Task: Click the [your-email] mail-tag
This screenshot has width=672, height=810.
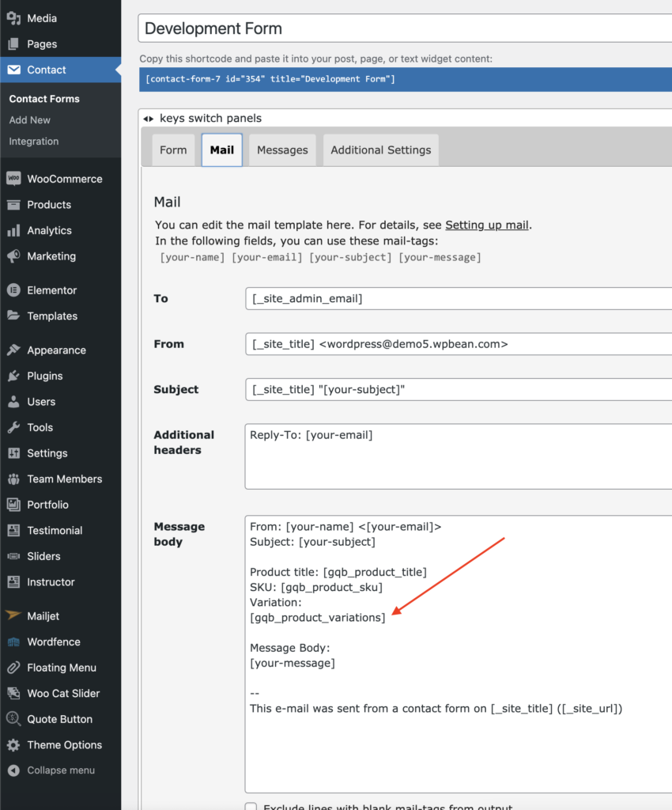Action: click(267, 257)
